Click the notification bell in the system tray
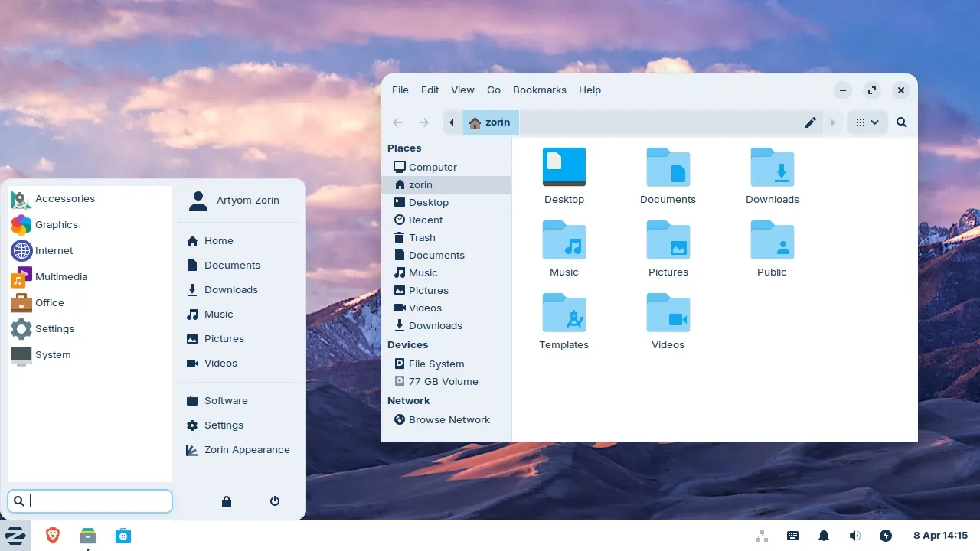980x551 pixels. [824, 536]
